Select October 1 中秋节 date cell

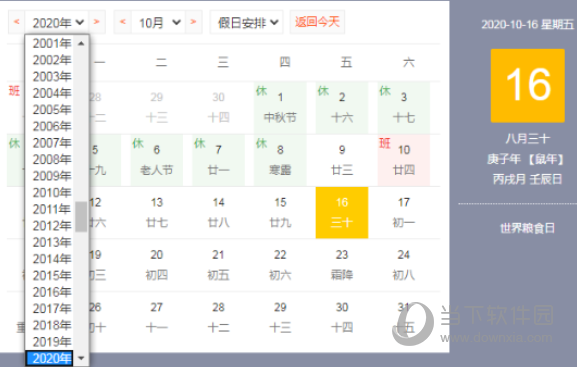tap(280, 107)
